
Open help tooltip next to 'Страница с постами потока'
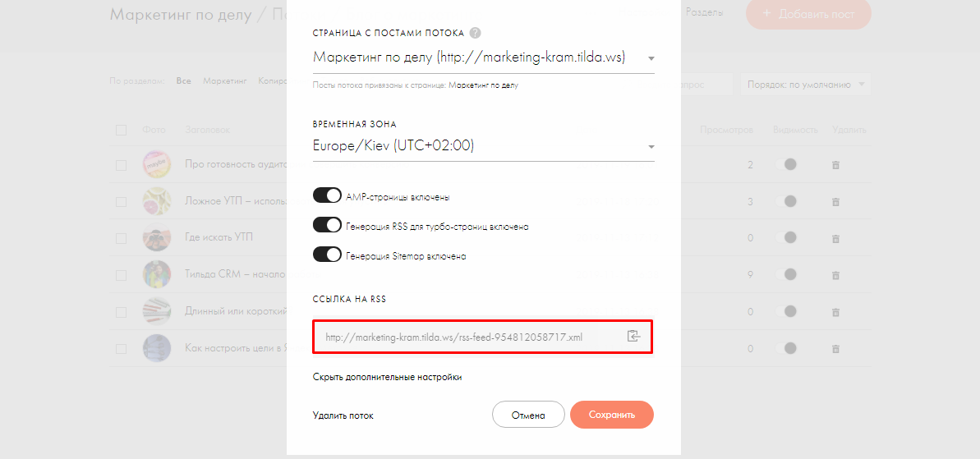point(475,33)
